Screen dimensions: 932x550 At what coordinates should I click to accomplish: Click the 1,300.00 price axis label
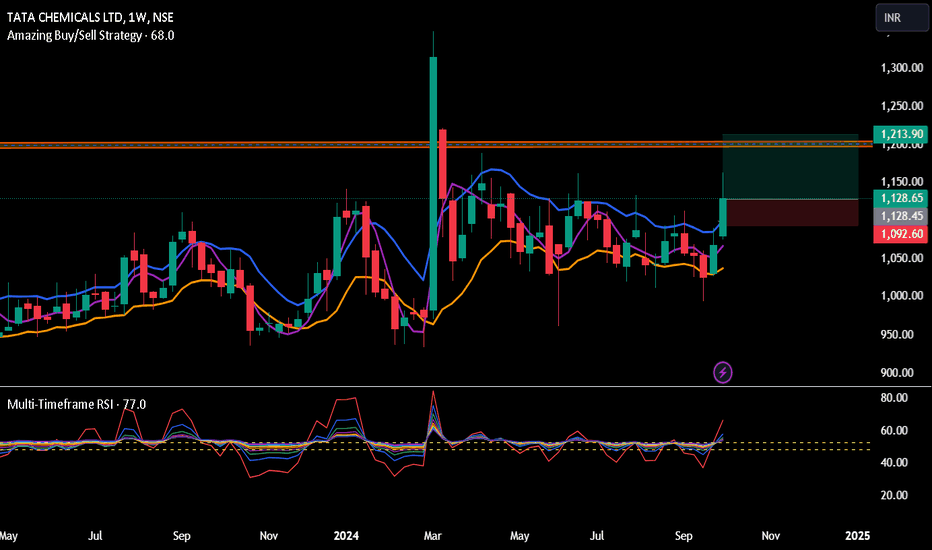902,68
